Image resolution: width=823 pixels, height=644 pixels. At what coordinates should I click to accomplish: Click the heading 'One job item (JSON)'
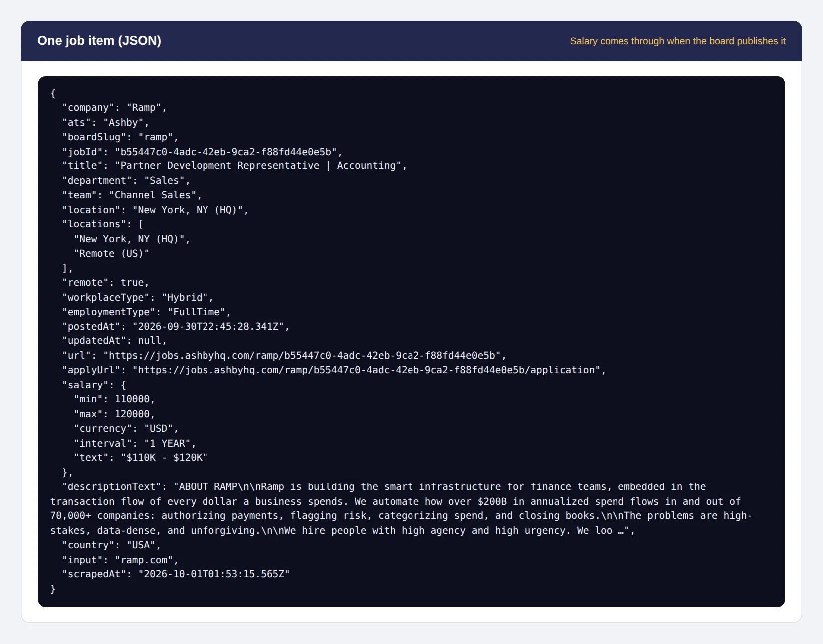[99, 41]
